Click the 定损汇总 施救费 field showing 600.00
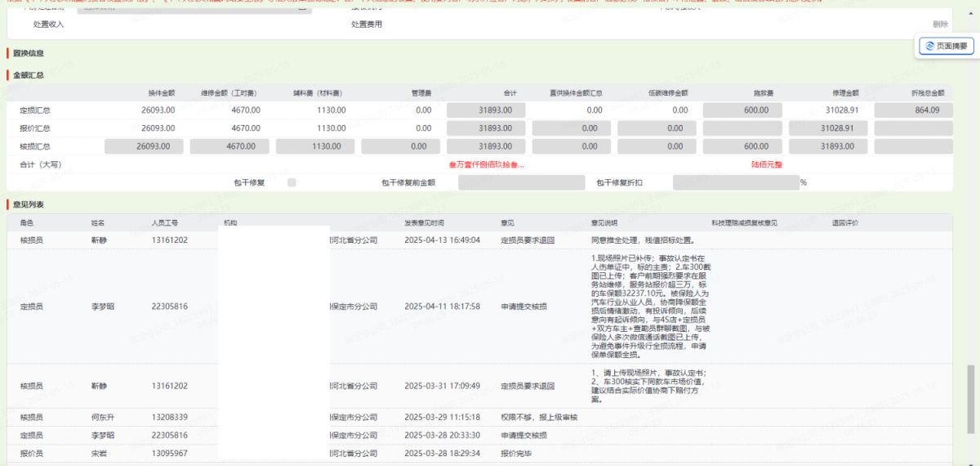This screenshot has height=466, width=980. coord(742,110)
